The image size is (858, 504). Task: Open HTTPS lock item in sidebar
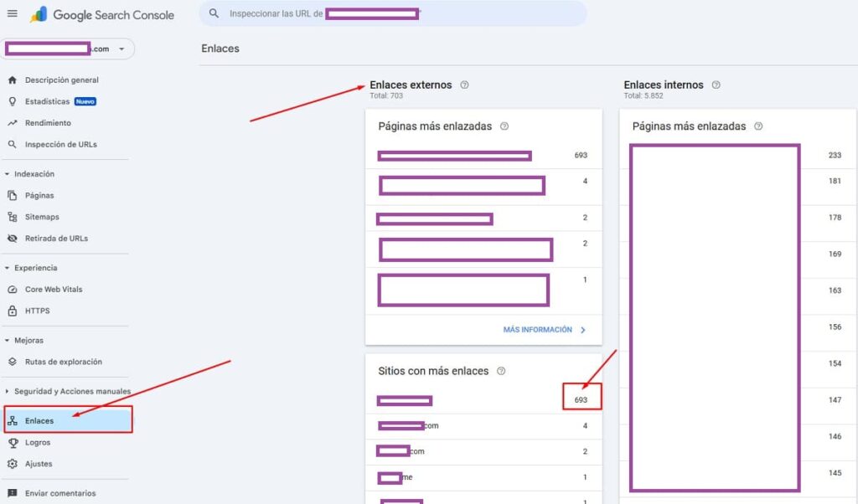37,311
